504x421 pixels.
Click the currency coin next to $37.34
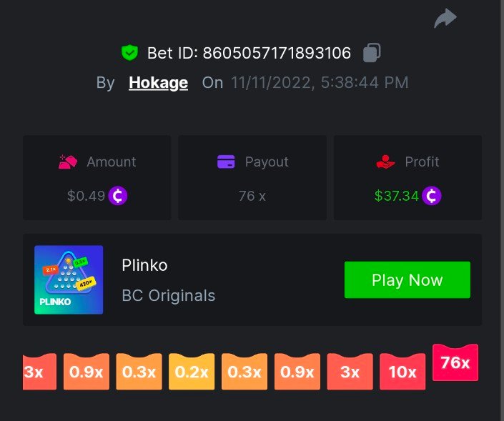point(431,195)
